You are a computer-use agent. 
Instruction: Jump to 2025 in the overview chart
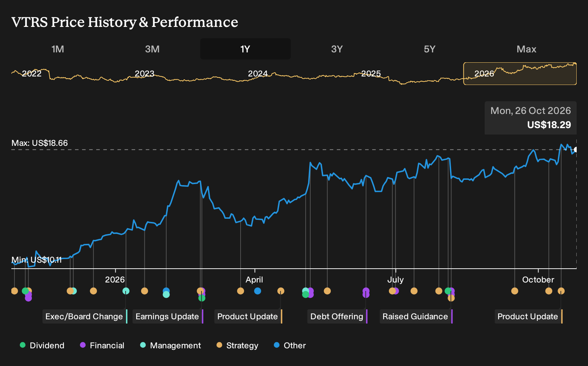pyautogui.click(x=371, y=74)
